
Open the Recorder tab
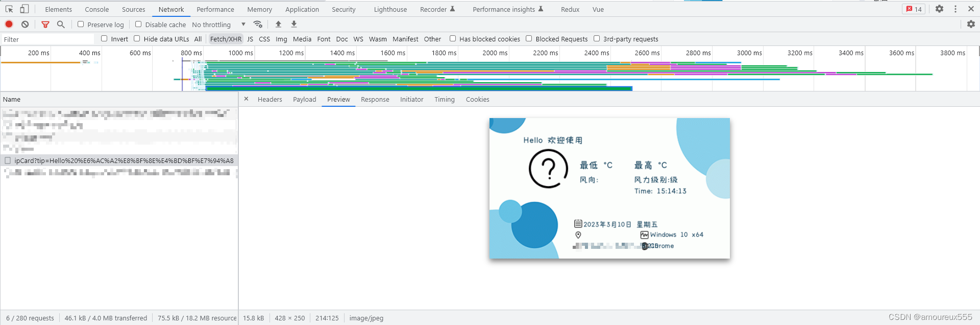[437, 9]
